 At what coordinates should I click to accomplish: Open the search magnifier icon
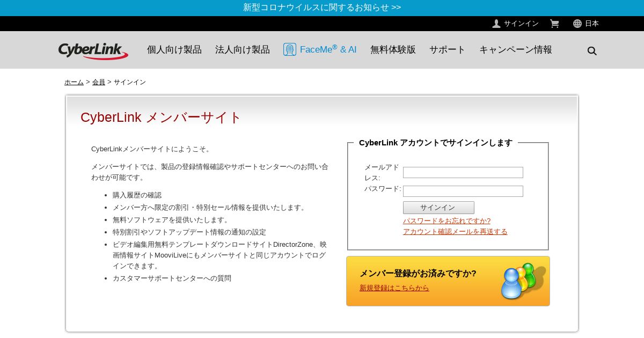(592, 50)
